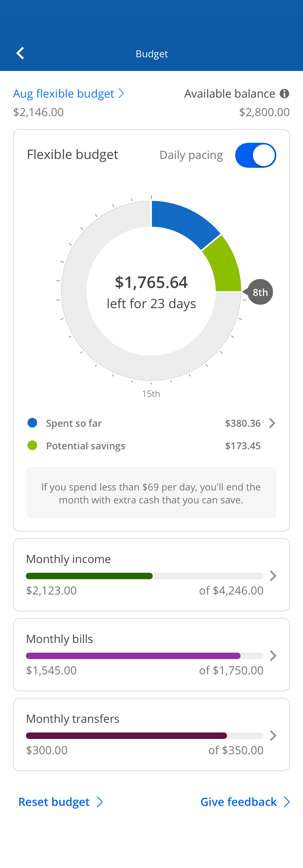
Task: Tap the Monthly transfers progress bar
Action: (144, 736)
